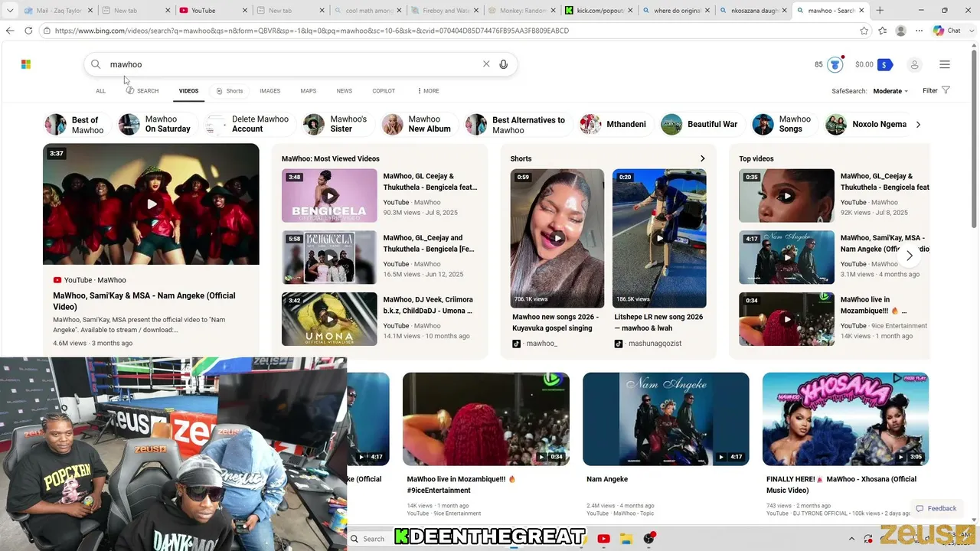Expand the MORE search categories menu
Viewport: 980px width, 551px height.
pyautogui.click(x=429, y=91)
